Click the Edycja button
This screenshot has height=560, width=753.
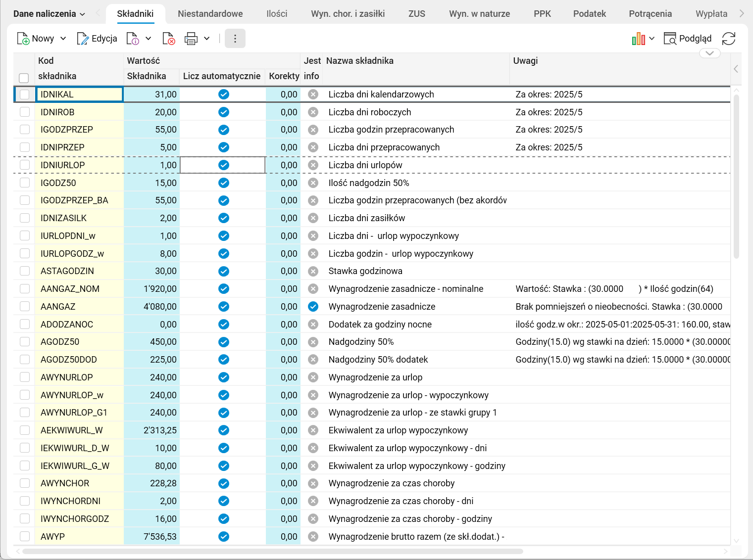click(x=98, y=39)
